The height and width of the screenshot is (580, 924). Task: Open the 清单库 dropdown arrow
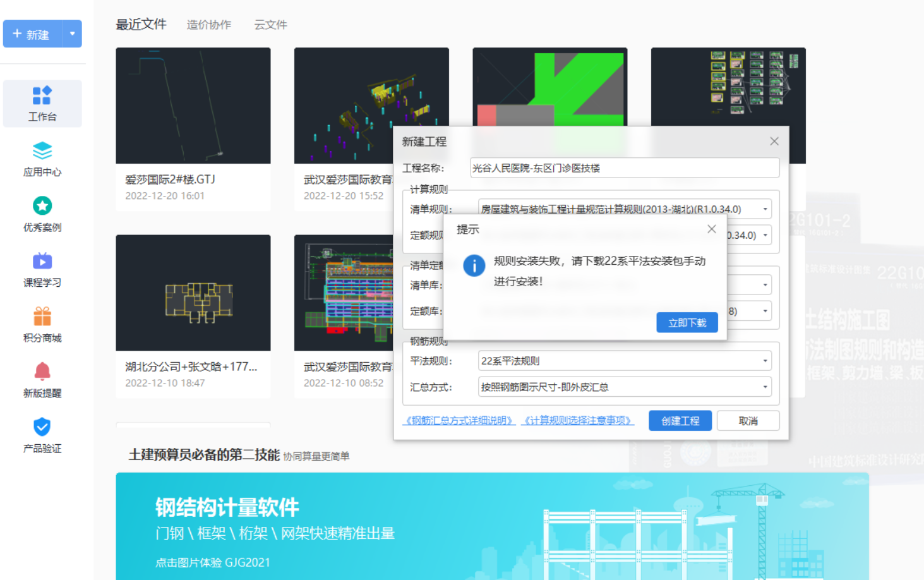(x=765, y=285)
